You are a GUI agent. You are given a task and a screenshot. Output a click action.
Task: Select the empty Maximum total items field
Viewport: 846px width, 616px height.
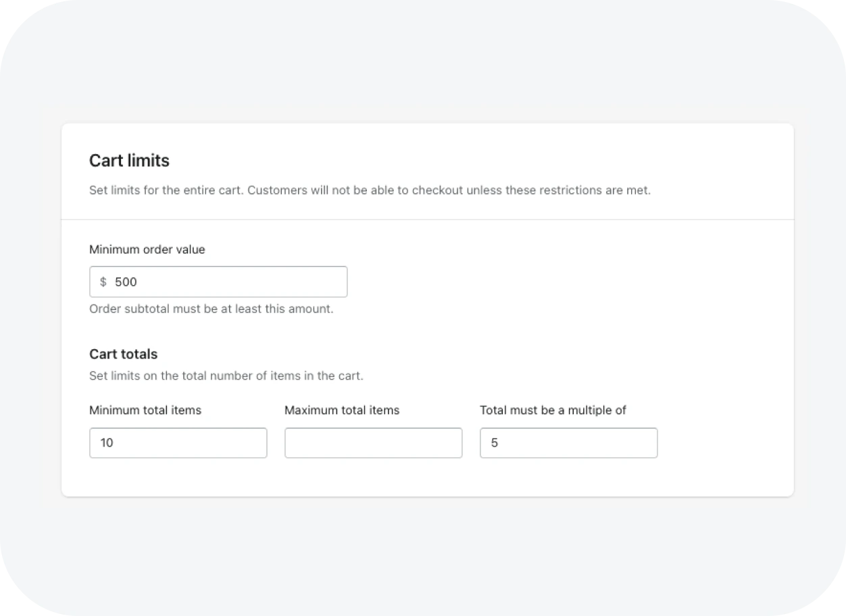(x=374, y=443)
